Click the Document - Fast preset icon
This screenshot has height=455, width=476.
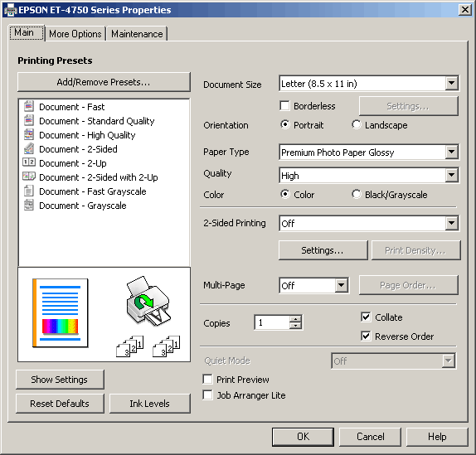pyautogui.click(x=29, y=106)
